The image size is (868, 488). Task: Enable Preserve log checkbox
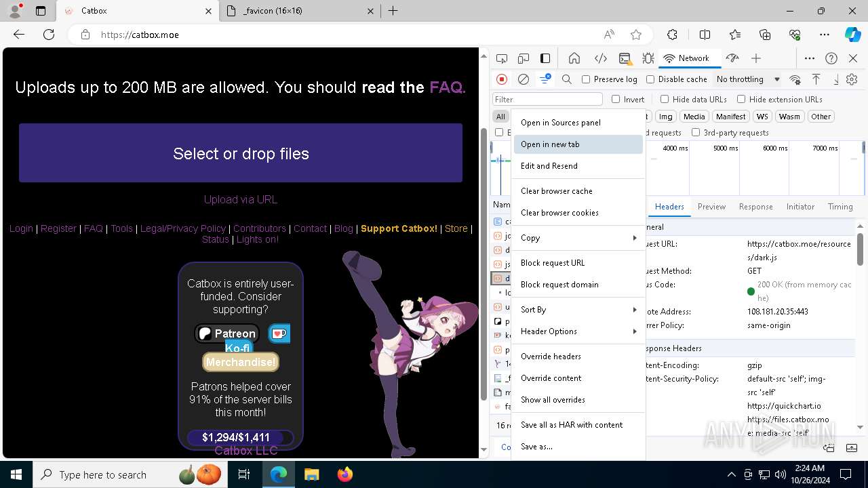[x=586, y=79]
